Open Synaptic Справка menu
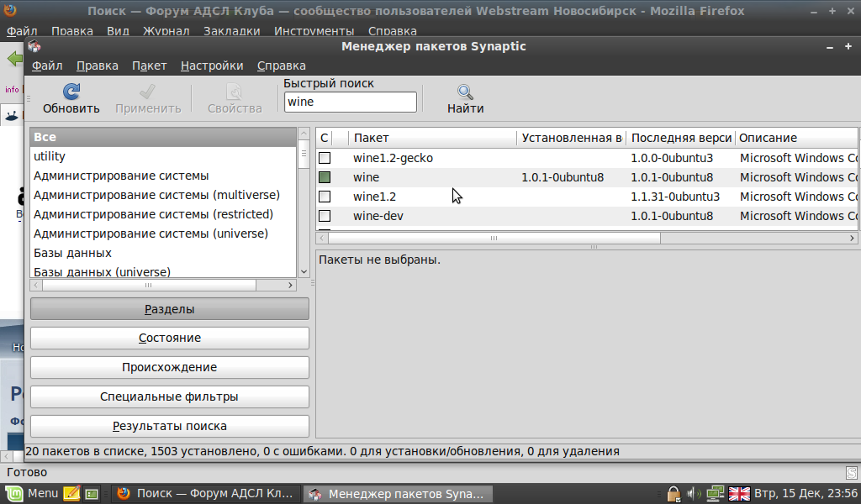This screenshot has width=861, height=504. point(282,66)
